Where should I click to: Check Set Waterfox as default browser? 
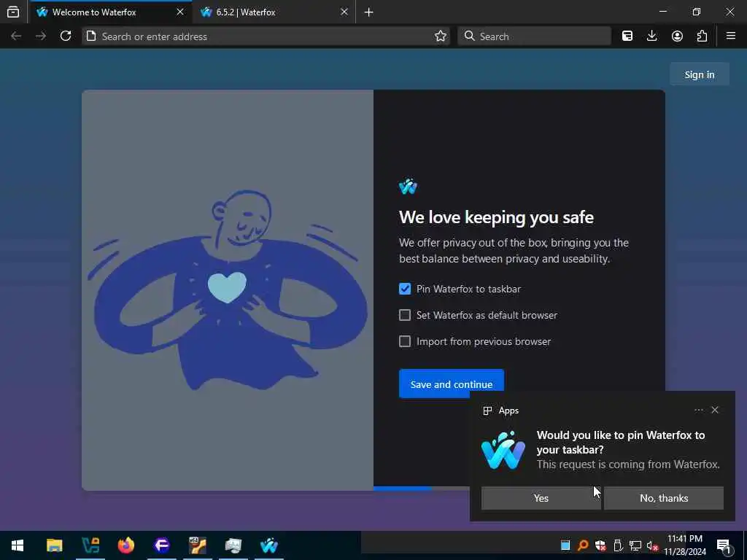(404, 315)
